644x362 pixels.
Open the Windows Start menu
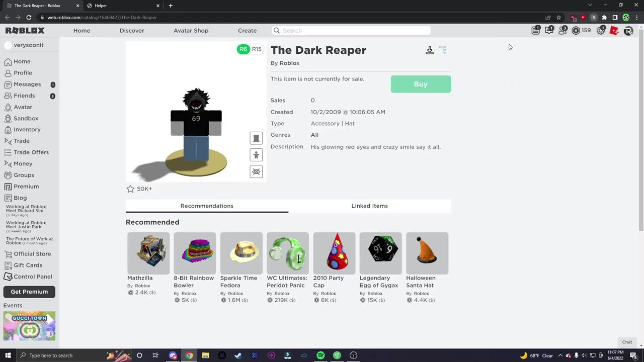[x=8, y=355]
